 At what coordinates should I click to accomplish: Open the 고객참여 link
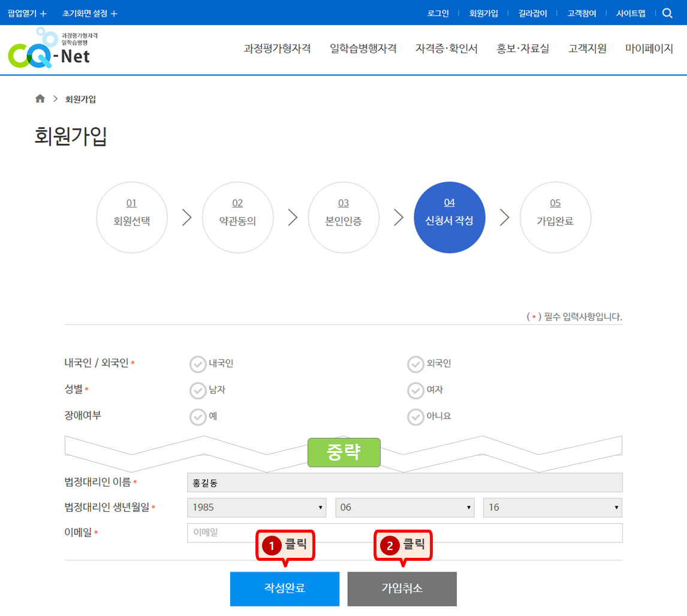[x=582, y=13]
